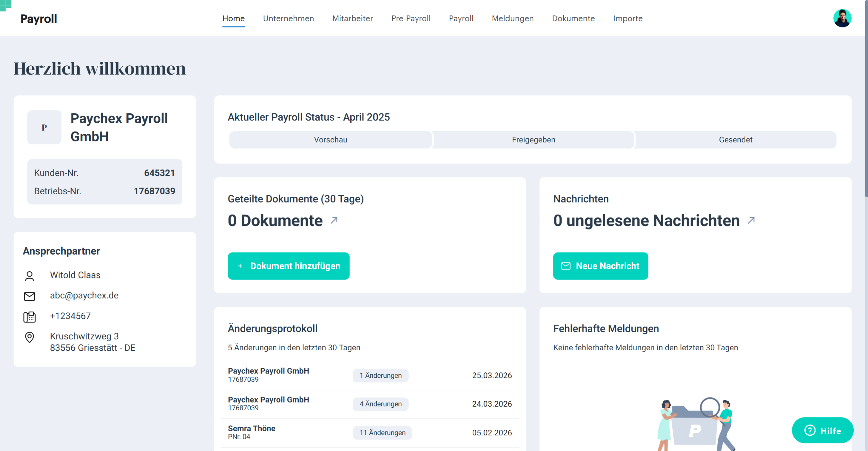Click the phone icon beside +1234567
868x451 pixels.
[29, 317]
